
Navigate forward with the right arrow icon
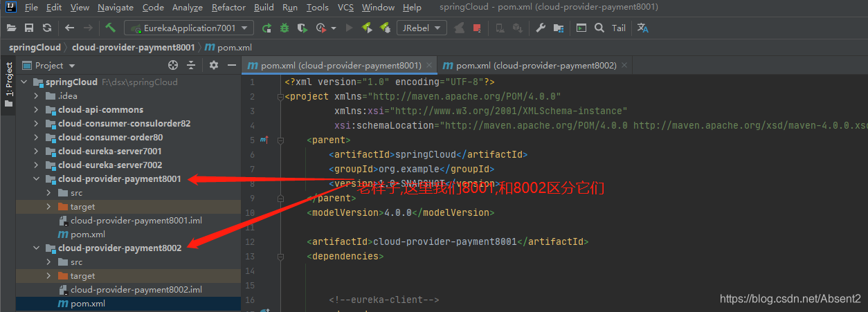pyautogui.click(x=88, y=28)
